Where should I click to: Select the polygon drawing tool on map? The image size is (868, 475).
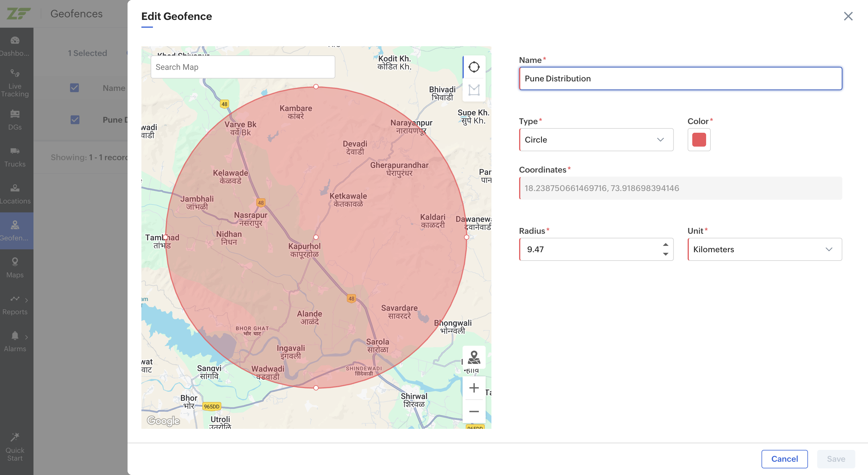pos(474,90)
